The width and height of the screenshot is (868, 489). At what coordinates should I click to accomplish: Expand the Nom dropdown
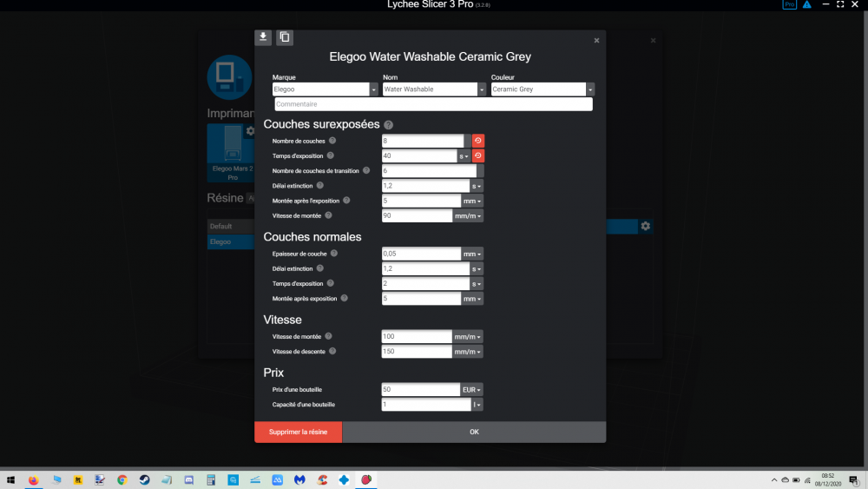pos(482,89)
